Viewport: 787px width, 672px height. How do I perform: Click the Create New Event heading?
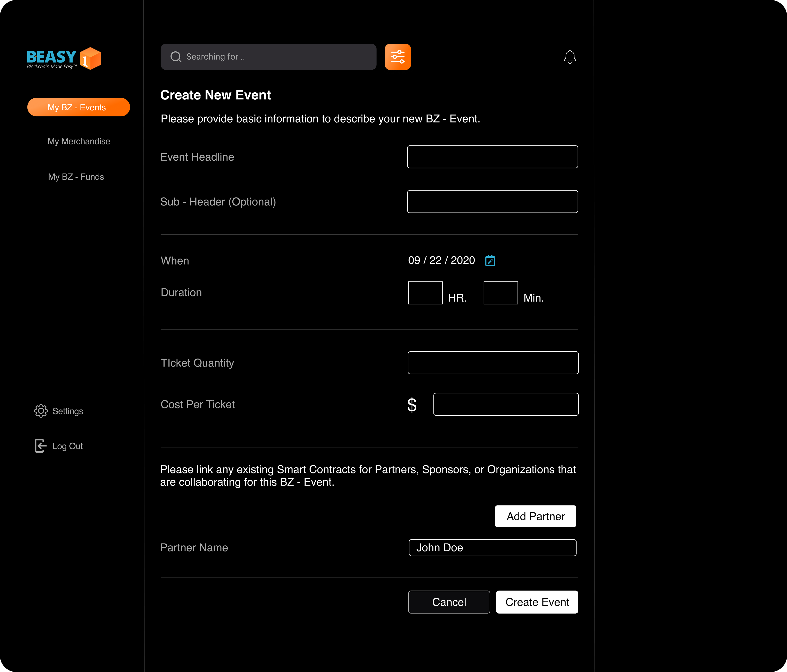[215, 95]
